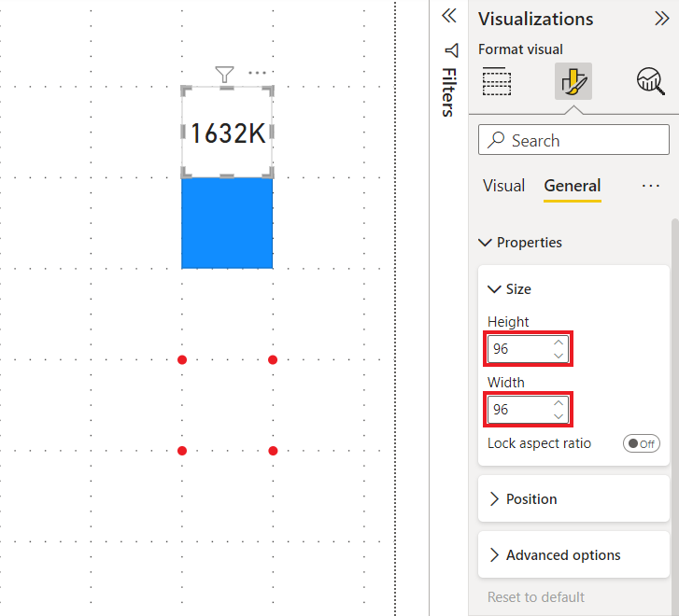Switch to the Visual tab
Viewport: 679px width, 616px height.
coord(503,186)
